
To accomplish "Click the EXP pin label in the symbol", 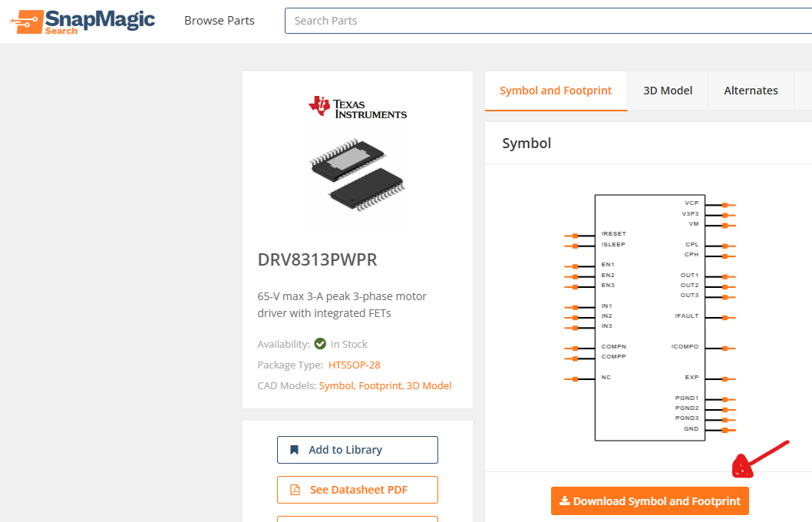I will (692, 378).
